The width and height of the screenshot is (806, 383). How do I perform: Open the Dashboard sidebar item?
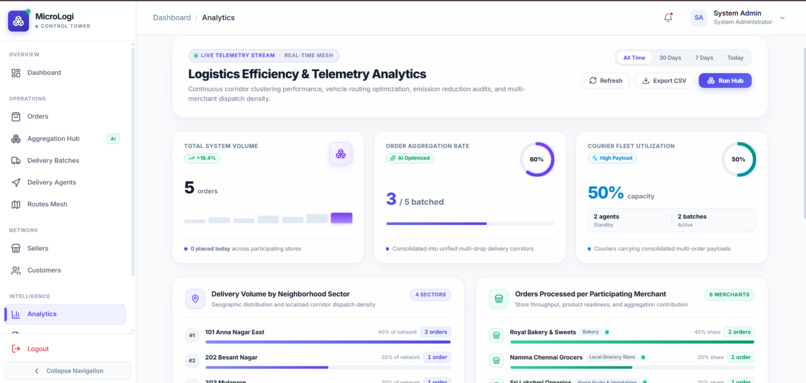point(65,73)
